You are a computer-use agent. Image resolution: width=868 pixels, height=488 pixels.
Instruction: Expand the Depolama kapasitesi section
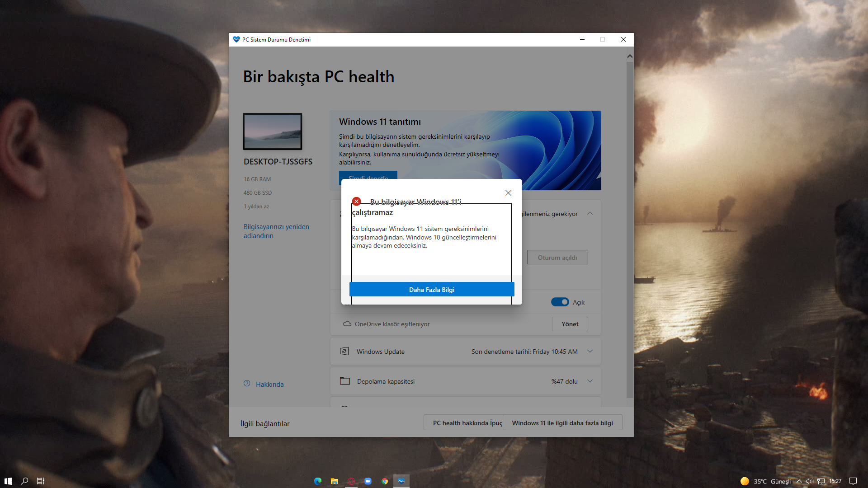(x=590, y=381)
